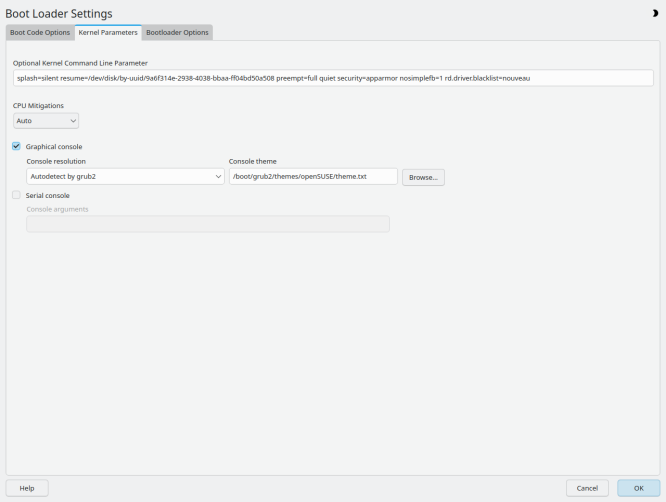Select the Kernel Parameters tab
Screen dimensions: 666x502
pyautogui.click(x=108, y=32)
